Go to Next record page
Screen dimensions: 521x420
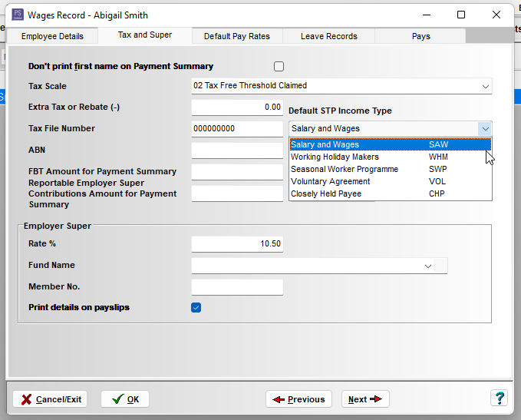[x=364, y=399]
